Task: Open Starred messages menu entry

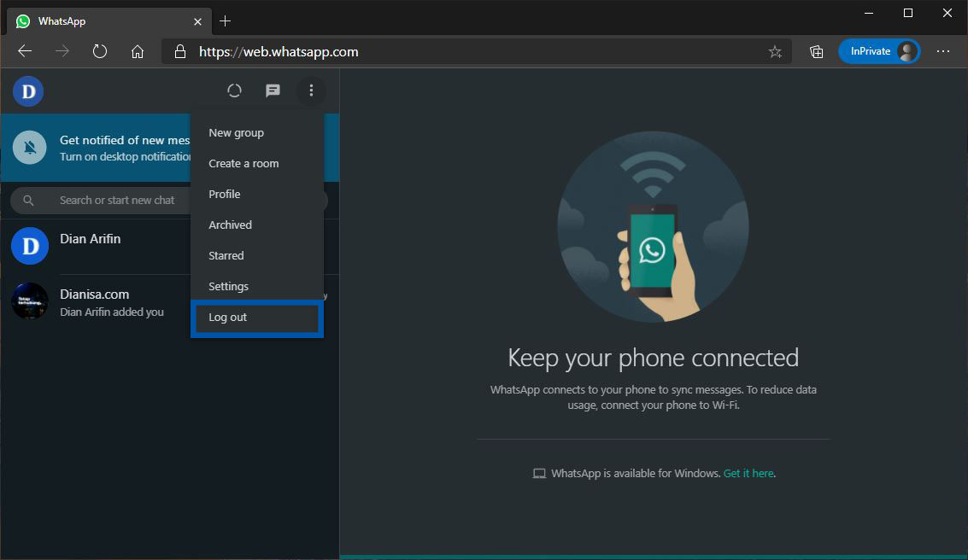Action: tap(226, 256)
